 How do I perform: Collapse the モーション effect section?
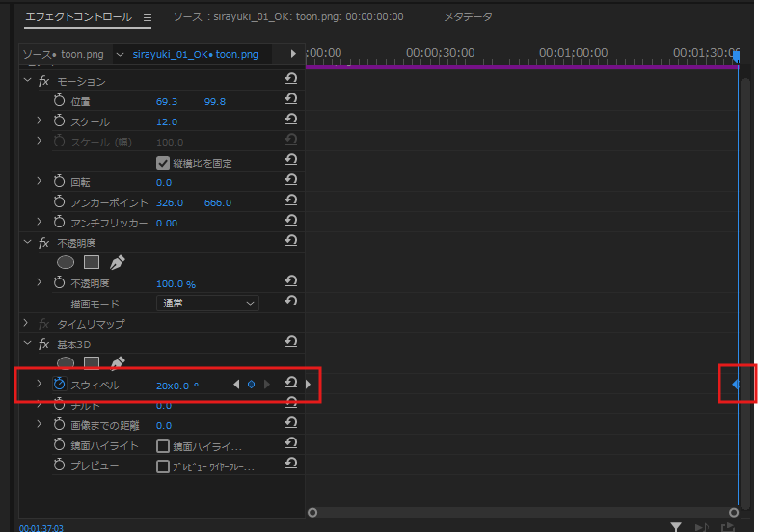pyautogui.click(x=26, y=81)
